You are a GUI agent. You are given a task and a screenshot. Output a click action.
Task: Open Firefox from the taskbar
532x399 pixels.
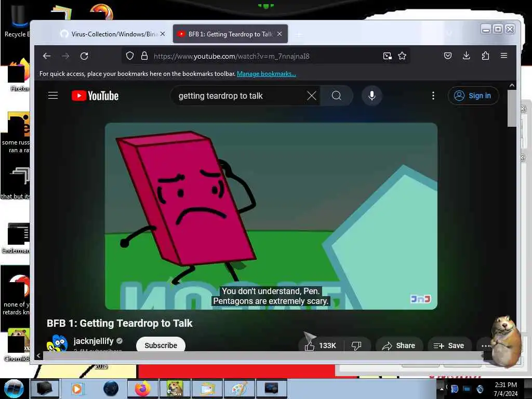[142, 389]
